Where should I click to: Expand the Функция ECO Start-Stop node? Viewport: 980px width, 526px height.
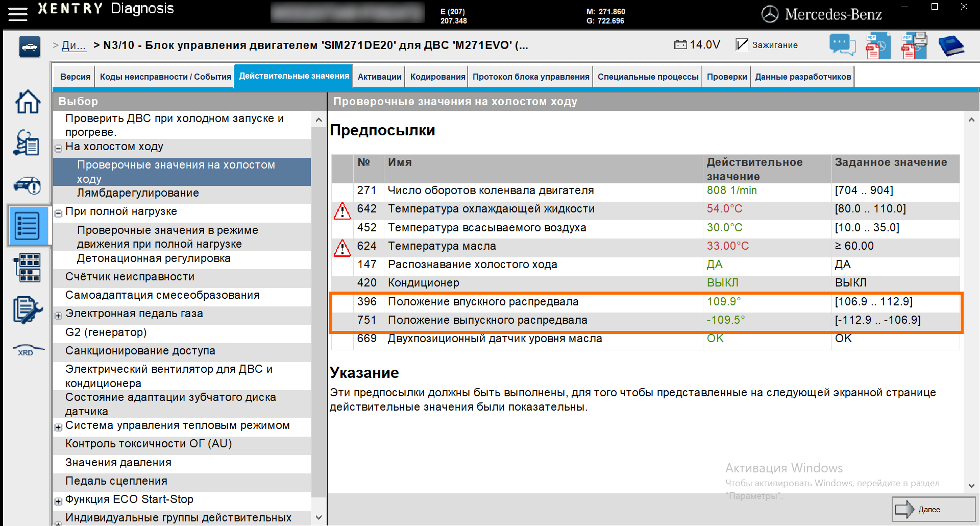(58, 501)
